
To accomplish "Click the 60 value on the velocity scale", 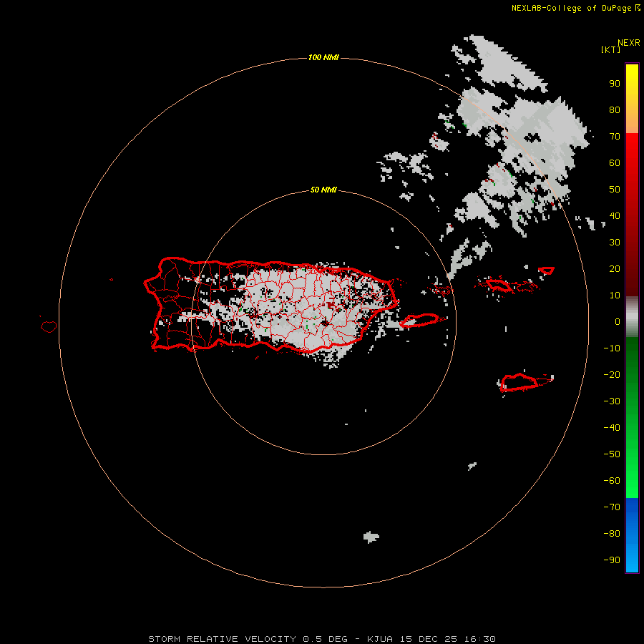I will (x=615, y=163).
